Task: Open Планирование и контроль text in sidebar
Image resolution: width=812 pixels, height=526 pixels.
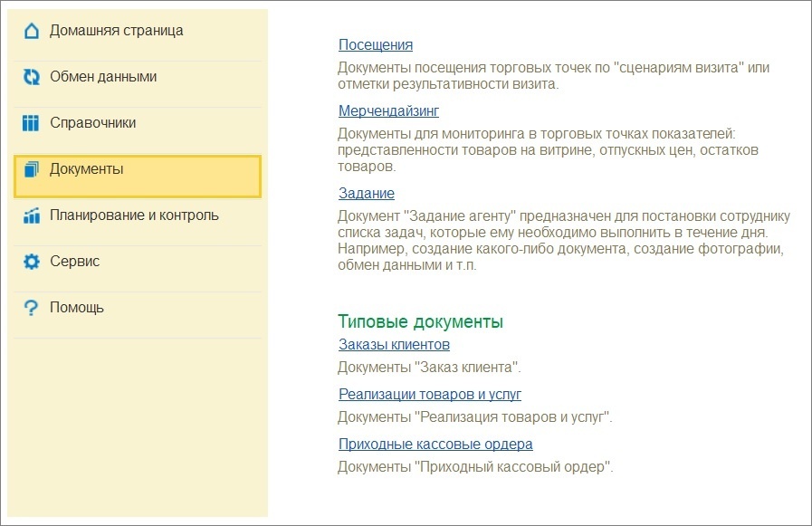Action: coord(134,215)
